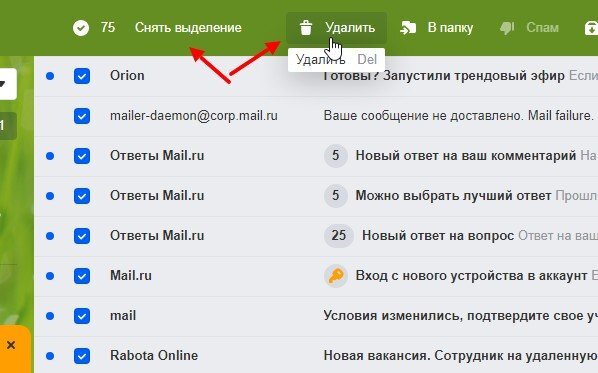
Task: Uncheck the checkbox for sender mail
Action: click(x=82, y=316)
